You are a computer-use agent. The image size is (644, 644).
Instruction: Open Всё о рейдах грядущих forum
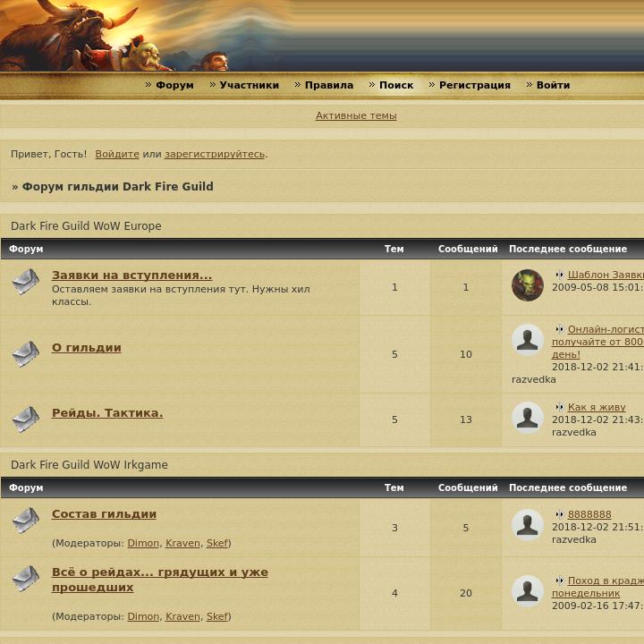point(160,580)
